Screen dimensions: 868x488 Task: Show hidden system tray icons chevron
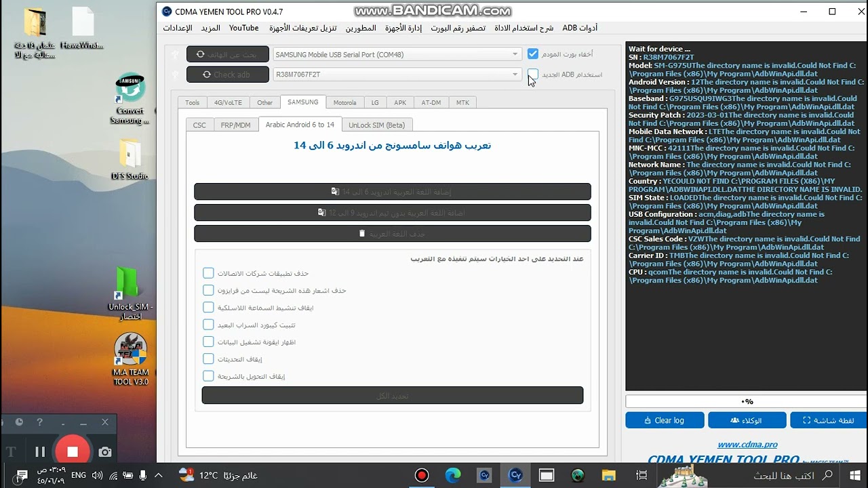(159, 475)
